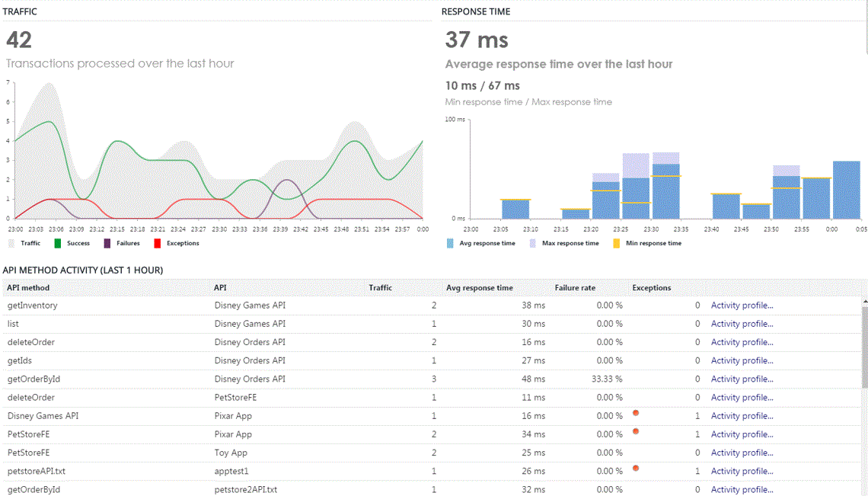Image resolution: width=868 pixels, height=496 pixels.
Task: Sort table by Failure rate header
Action: [x=575, y=288]
